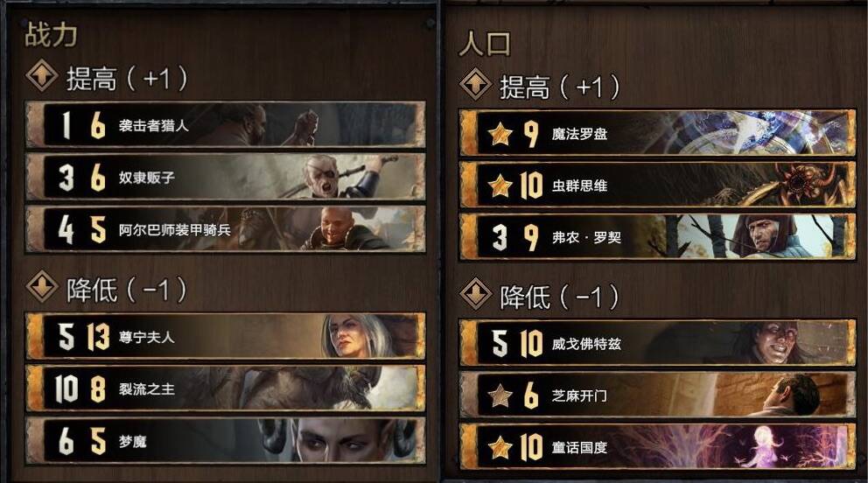The image size is (868, 483).
Task: Click the up-arrow icon beside 战力 提高
Action: 42,75
